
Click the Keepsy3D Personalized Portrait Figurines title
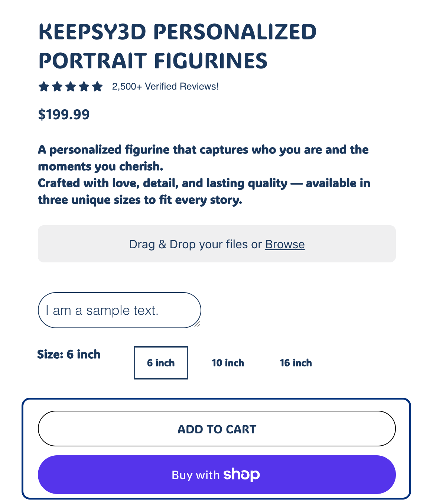coord(178,46)
